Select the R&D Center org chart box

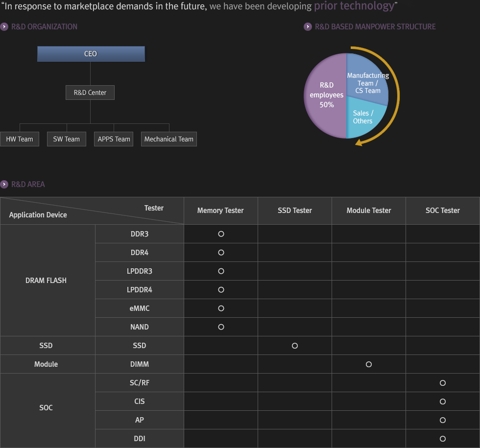click(90, 93)
